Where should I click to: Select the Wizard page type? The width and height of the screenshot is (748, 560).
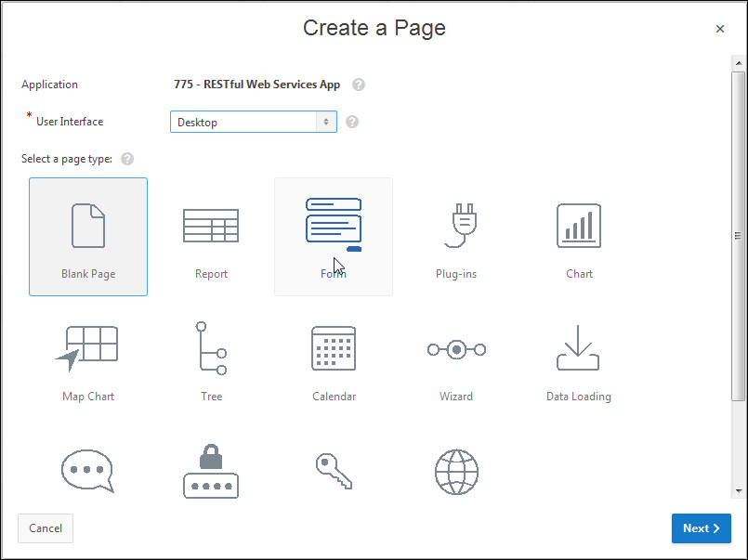click(456, 360)
